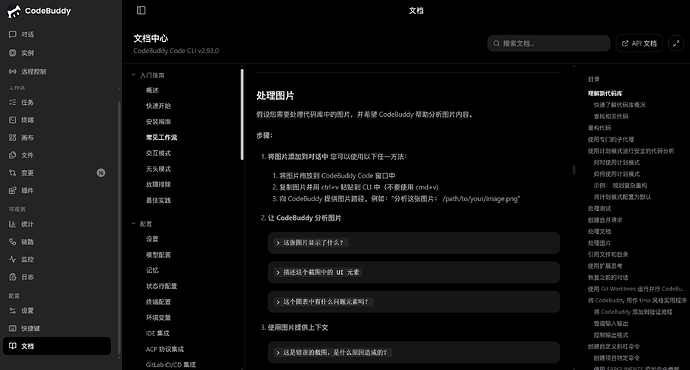Collapse the 配置 section chevron in docs nav
Screen dimensions: 690x370
(x=133, y=223)
